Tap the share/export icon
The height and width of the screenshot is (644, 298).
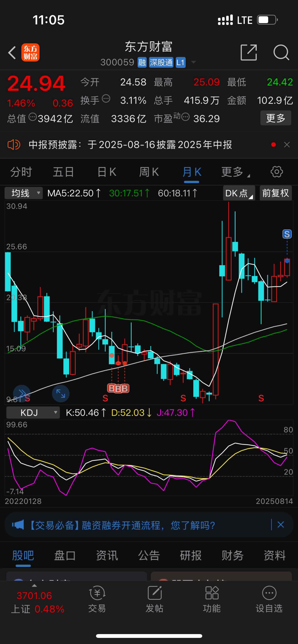click(249, 53)
